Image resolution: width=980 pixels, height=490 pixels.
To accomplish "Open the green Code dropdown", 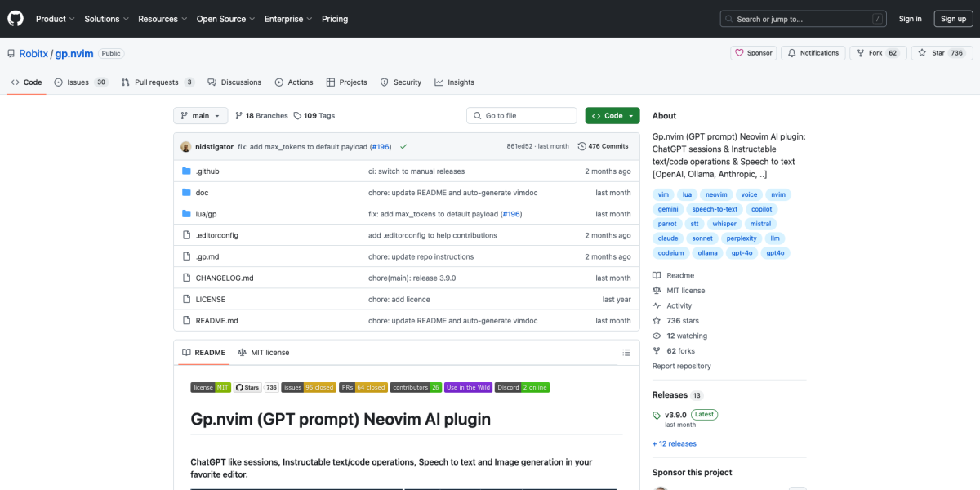I will click(x=612, y=116).
